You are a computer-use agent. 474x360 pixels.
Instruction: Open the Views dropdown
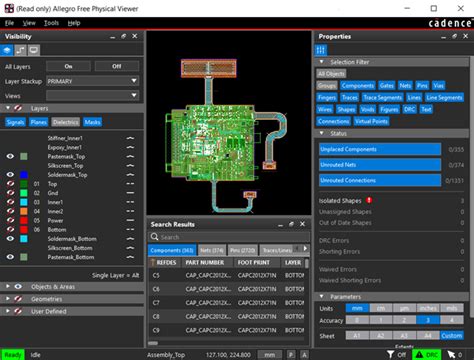(x=92, y=96)
